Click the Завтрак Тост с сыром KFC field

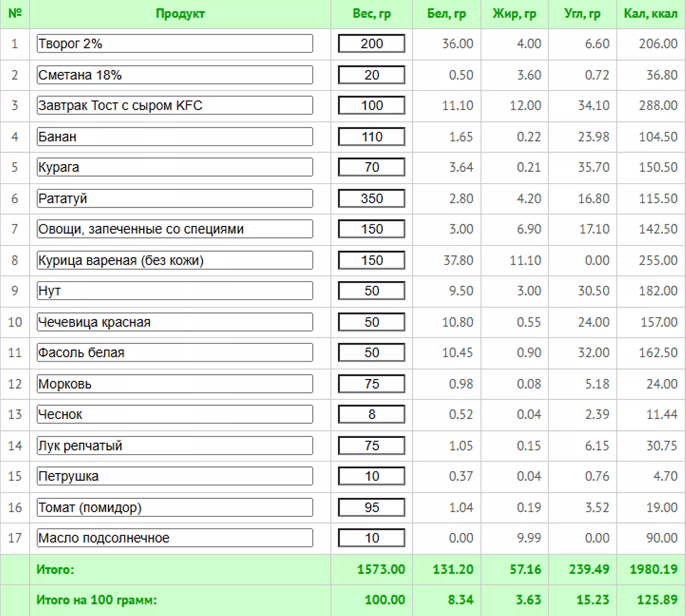tap(174, 105)
